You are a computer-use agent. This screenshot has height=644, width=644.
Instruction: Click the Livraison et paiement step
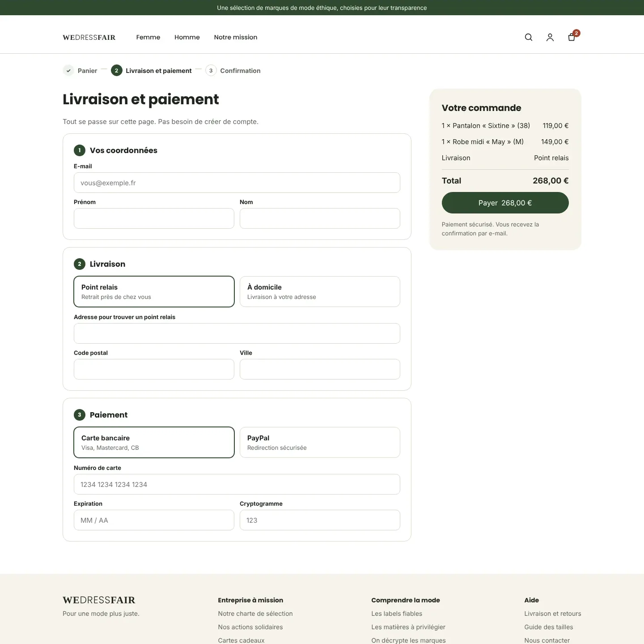click(151, 71)
